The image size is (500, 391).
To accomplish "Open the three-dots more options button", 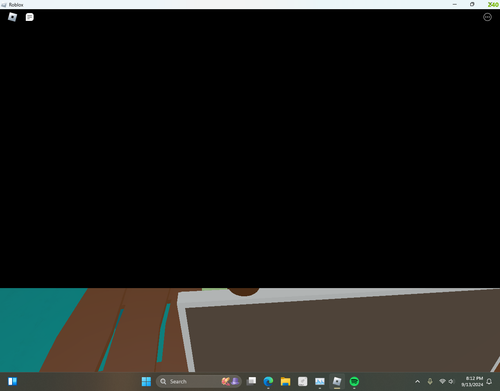I will point(487,17).
